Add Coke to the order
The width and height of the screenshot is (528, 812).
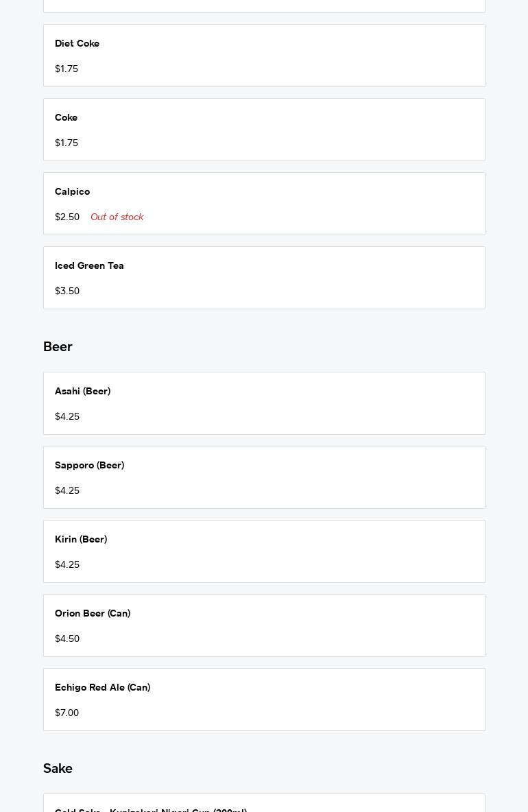point(264,130)
